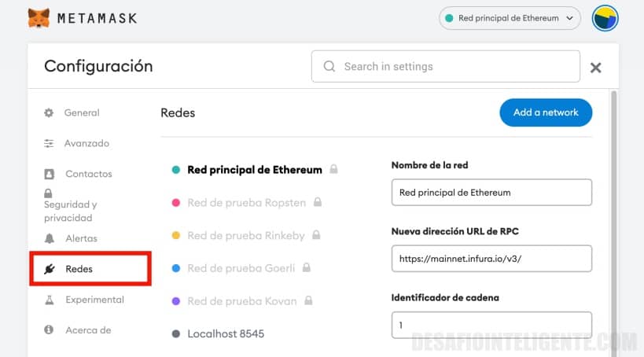
Task: Click the settings page vertical scrollbar
Action: pyautogui.click(x=613, y=224)
